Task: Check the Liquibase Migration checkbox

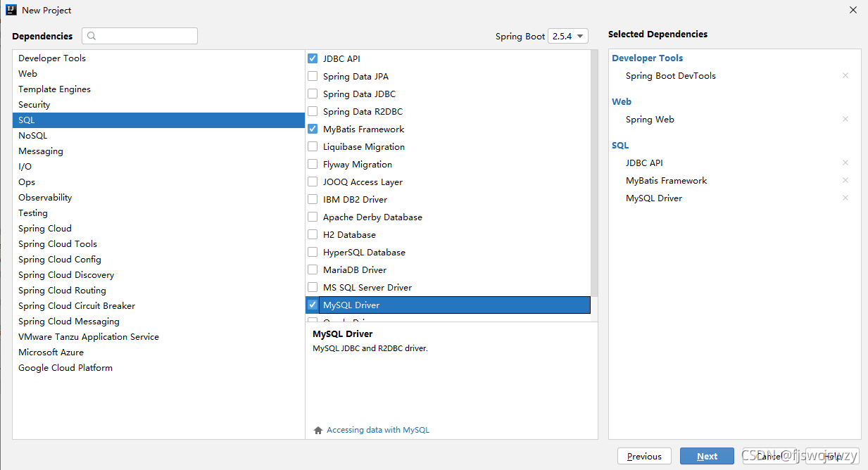Action: pos(313,146)
